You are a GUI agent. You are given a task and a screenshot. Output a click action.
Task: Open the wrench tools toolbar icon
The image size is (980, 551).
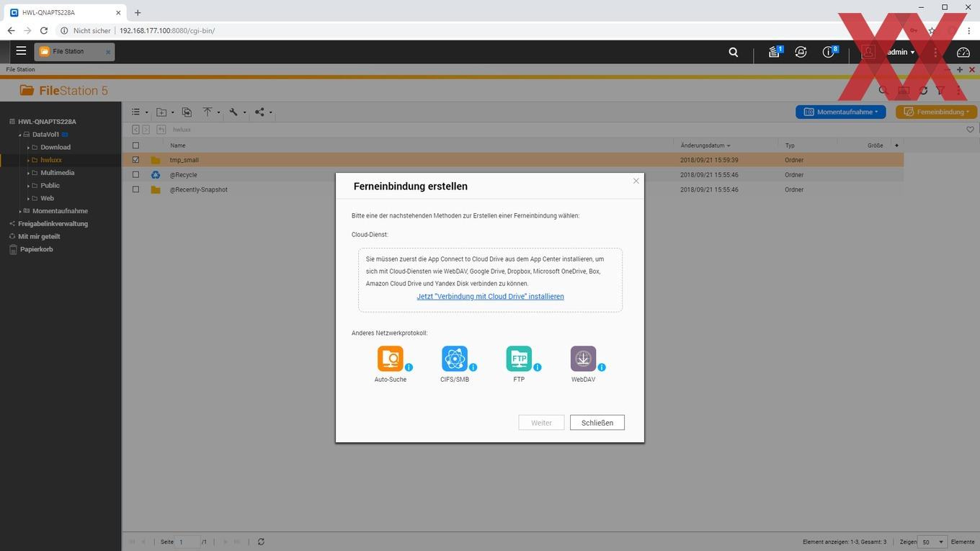[x=233, y=112]
